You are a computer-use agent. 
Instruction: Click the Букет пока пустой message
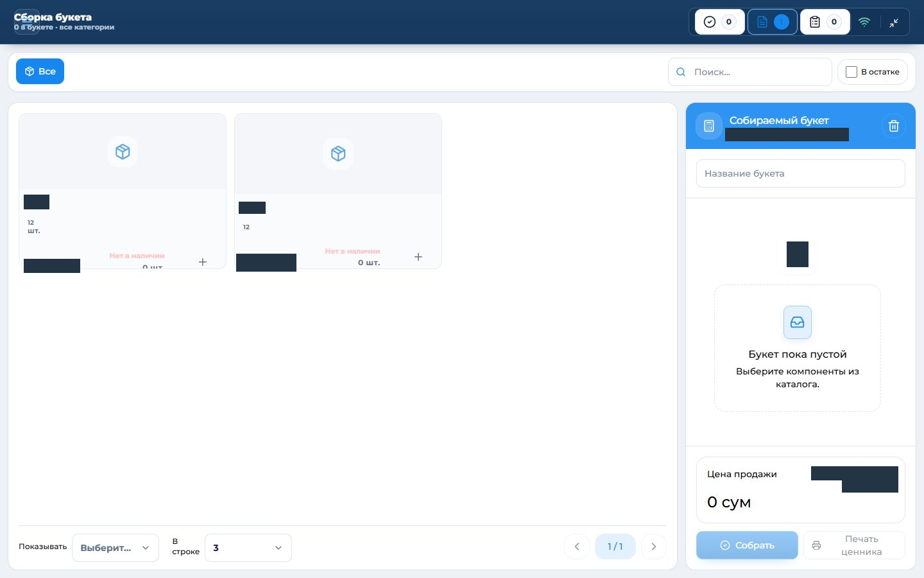click(798, 355)
